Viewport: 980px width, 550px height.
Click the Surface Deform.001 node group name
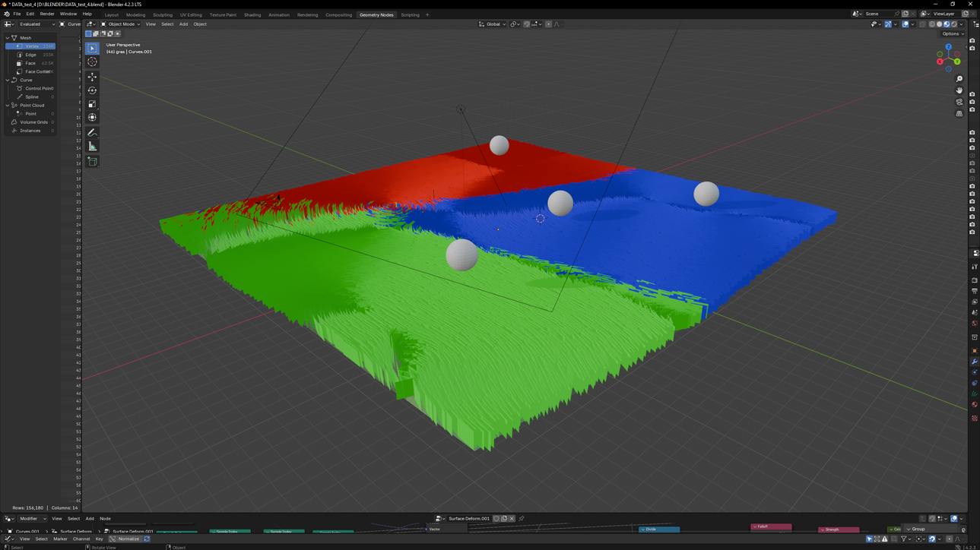point(469,519)
